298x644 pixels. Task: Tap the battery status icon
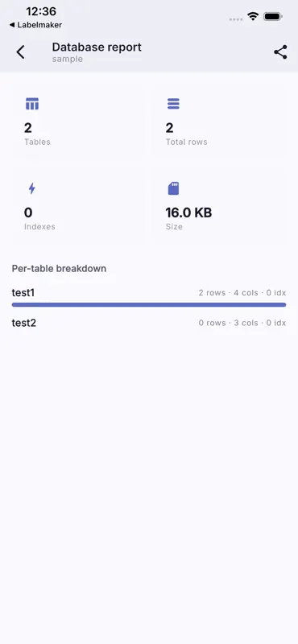coord(272,17)
